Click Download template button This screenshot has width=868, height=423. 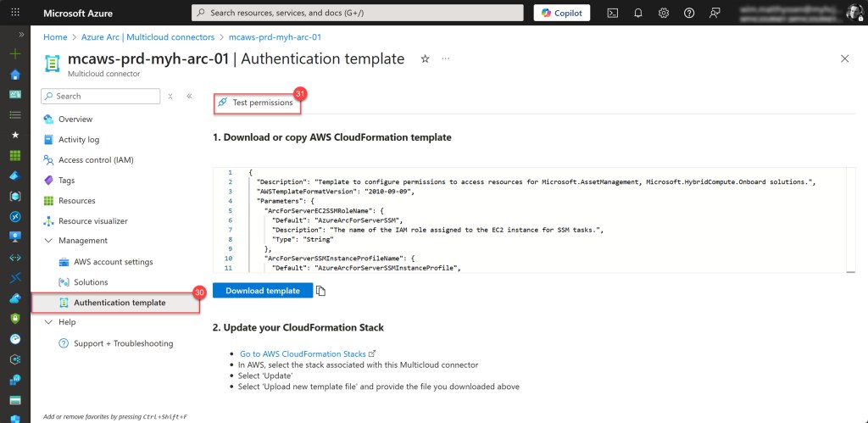(262, 291)
